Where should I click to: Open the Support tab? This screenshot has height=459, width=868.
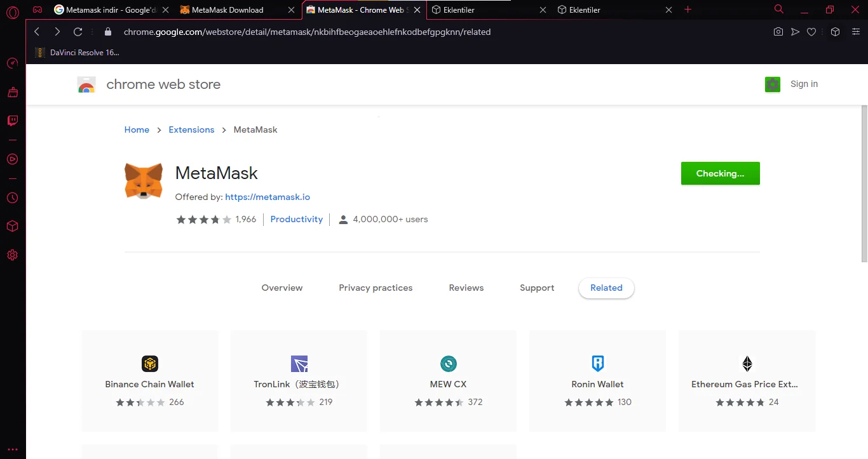[x=537, y=288]
